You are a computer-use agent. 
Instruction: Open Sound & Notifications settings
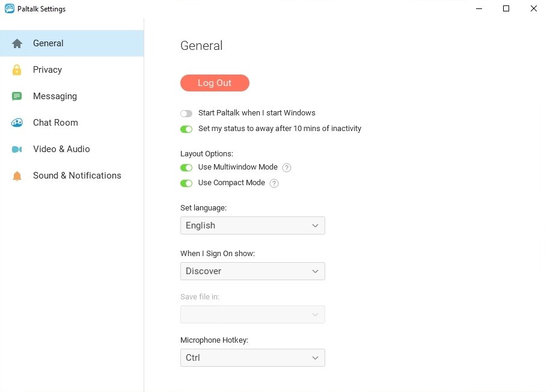pos(72,176)
